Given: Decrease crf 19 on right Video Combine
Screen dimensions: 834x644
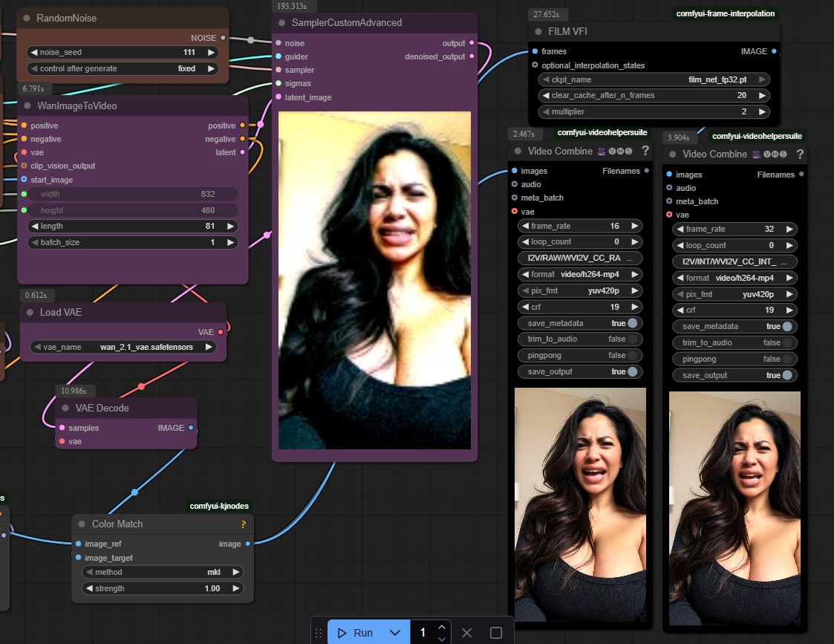Looking at the screenshot, I should [680, 310].
